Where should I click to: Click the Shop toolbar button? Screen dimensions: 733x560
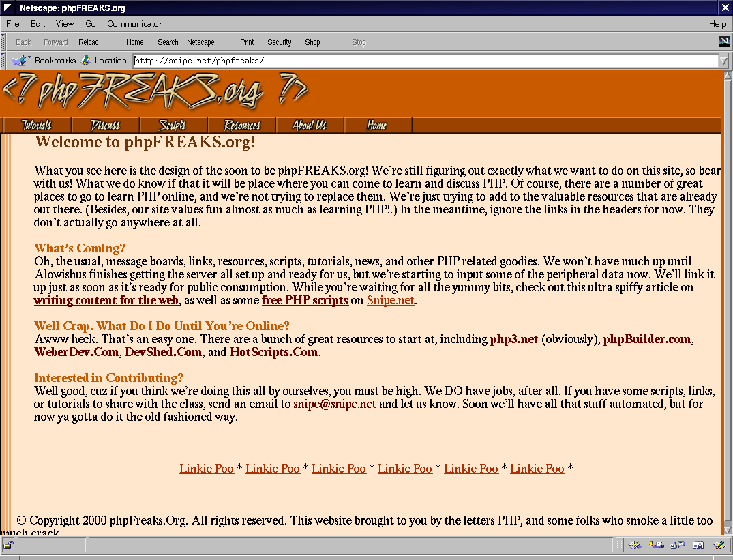coord(312,42)
